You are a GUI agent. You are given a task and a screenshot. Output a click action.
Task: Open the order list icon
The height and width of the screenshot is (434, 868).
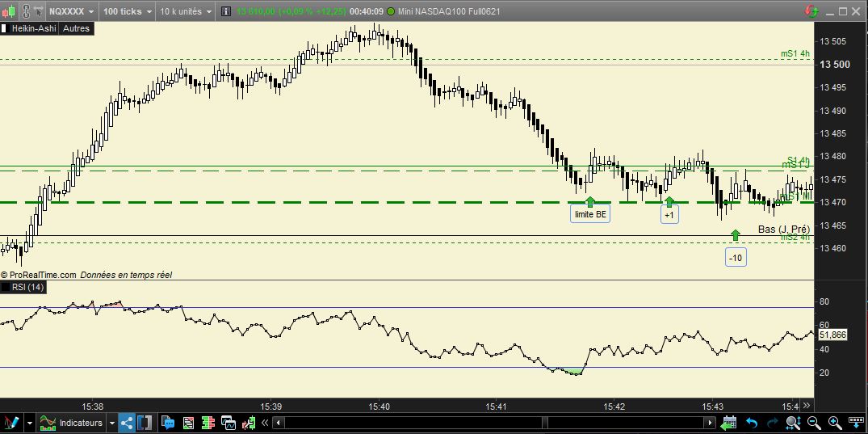pos(189,423)
